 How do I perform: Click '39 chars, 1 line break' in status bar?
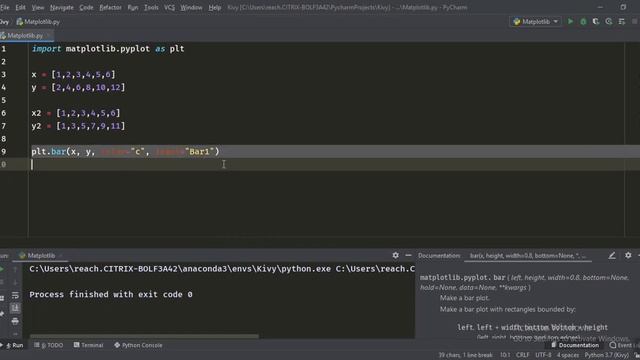466,355
